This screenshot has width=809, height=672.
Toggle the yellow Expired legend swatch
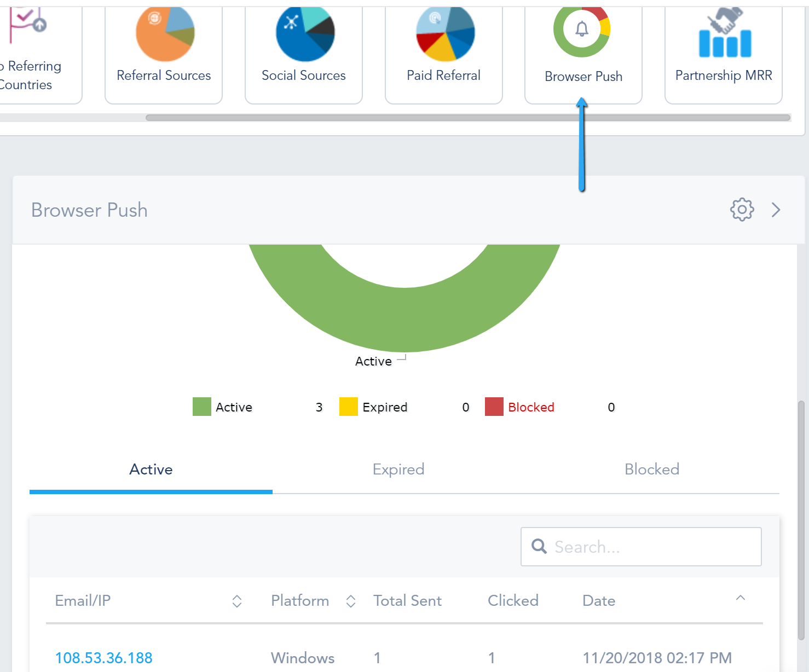[349, 407]
